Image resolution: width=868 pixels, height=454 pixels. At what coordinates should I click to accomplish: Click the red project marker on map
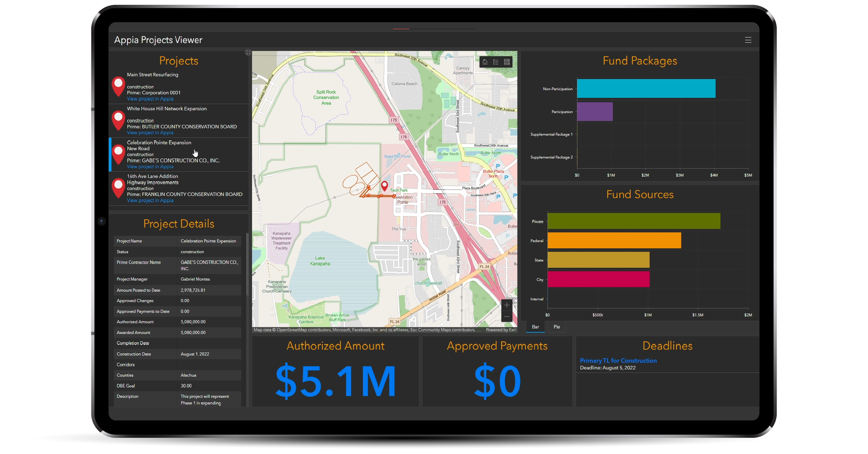click(384, 186)
